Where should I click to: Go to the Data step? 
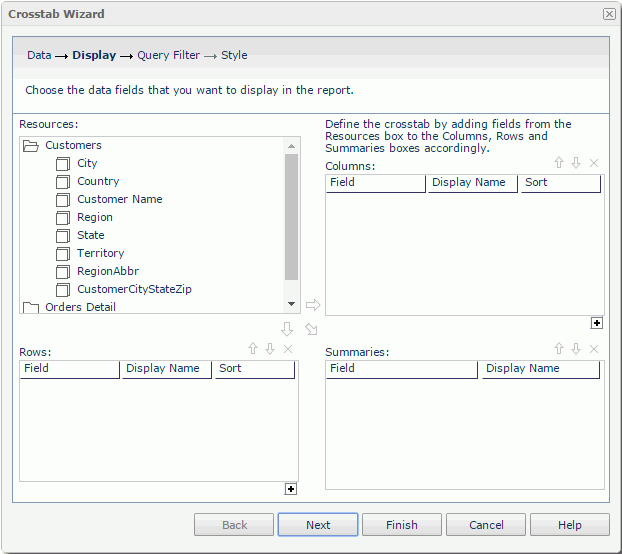pyautogui.click(x=39, y=55)
